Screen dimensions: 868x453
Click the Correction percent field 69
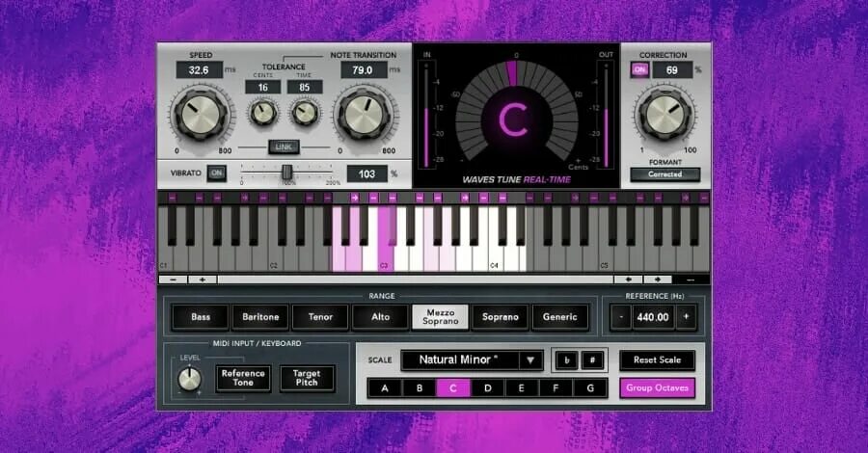[x=672, y=70]
